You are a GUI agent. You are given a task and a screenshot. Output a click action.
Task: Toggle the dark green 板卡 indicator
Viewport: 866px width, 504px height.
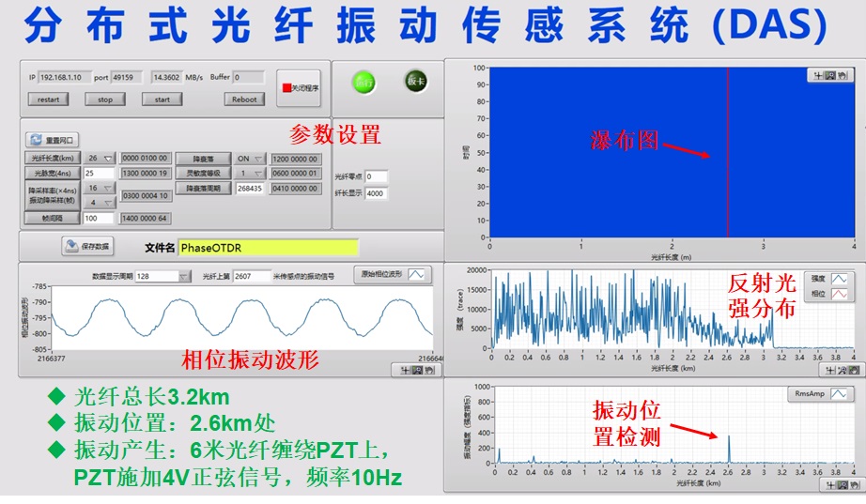click(x=416, y=82)
